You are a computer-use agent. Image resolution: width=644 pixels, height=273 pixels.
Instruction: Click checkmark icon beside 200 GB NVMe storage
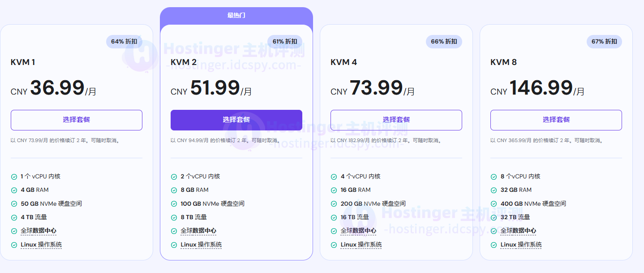pyautogui.click(x=334, y=204)
